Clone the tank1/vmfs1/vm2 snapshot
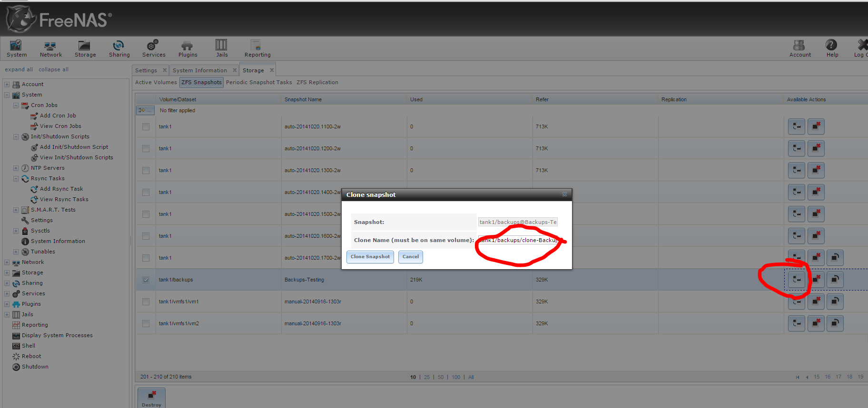This screenshot has height=408, width=868. click(x=797, y=323)
